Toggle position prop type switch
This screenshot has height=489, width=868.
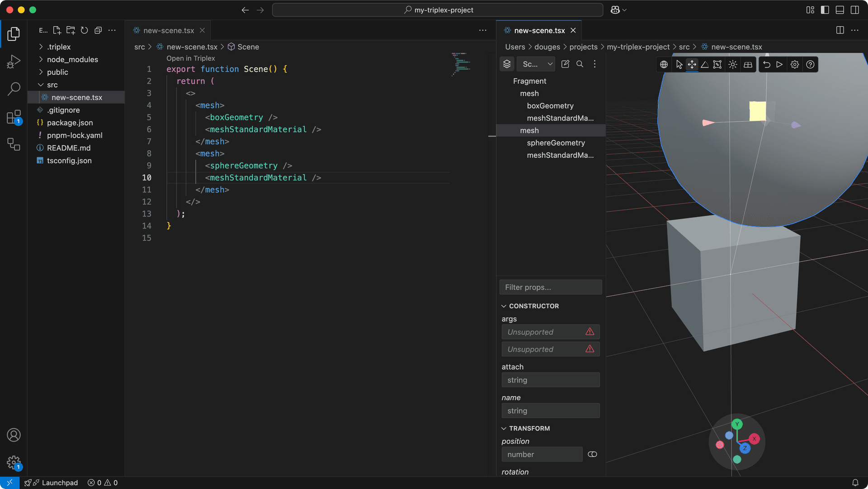coord(592,454)
